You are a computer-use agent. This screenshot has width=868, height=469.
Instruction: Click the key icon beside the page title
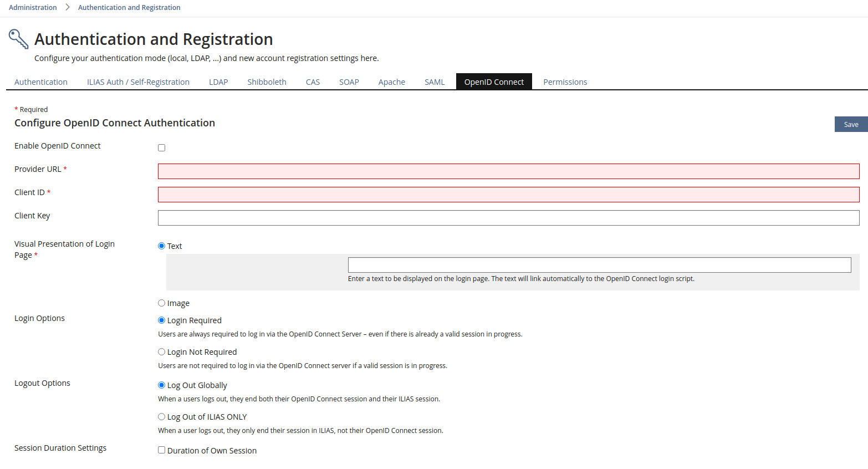pos(18,39)
